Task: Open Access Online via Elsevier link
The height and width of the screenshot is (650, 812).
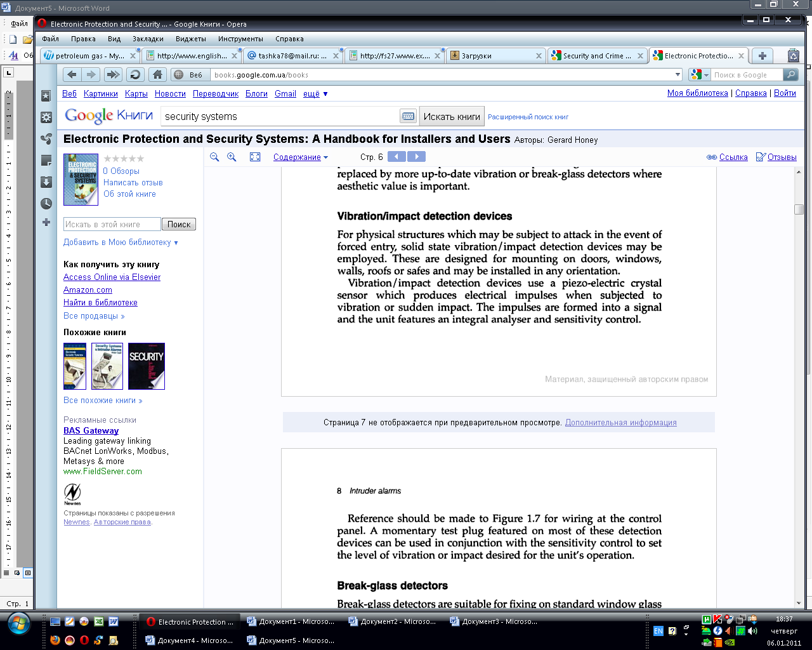Action: [x=112, y=277]
